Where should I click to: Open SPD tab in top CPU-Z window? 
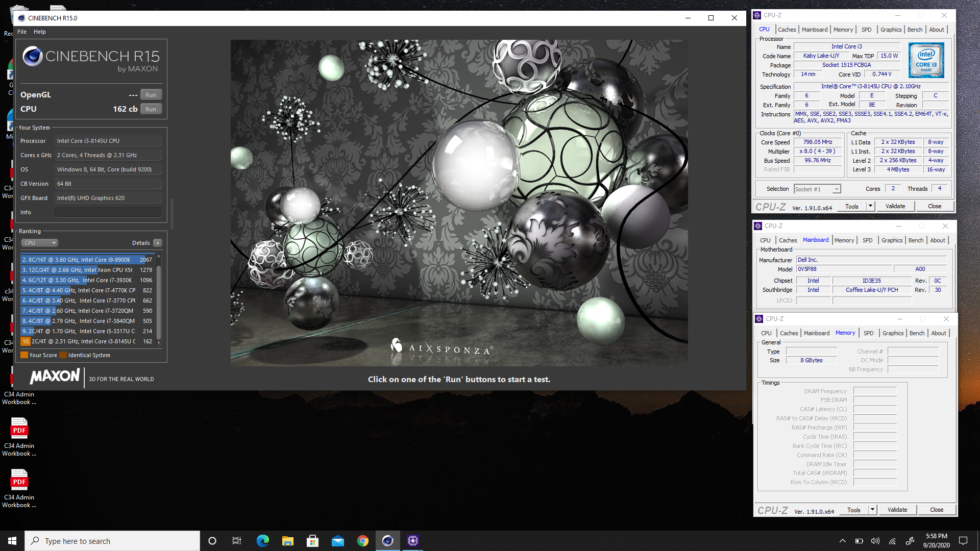tap(866, 30)
